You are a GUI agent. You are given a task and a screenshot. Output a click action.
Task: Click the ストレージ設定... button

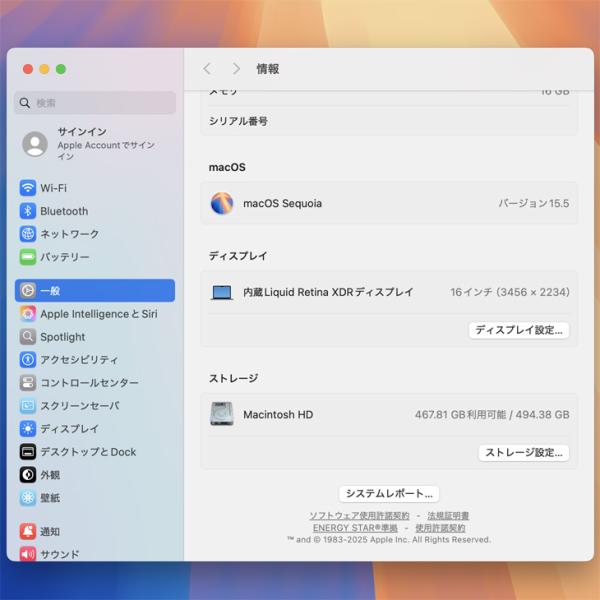[x=523, y=453]
